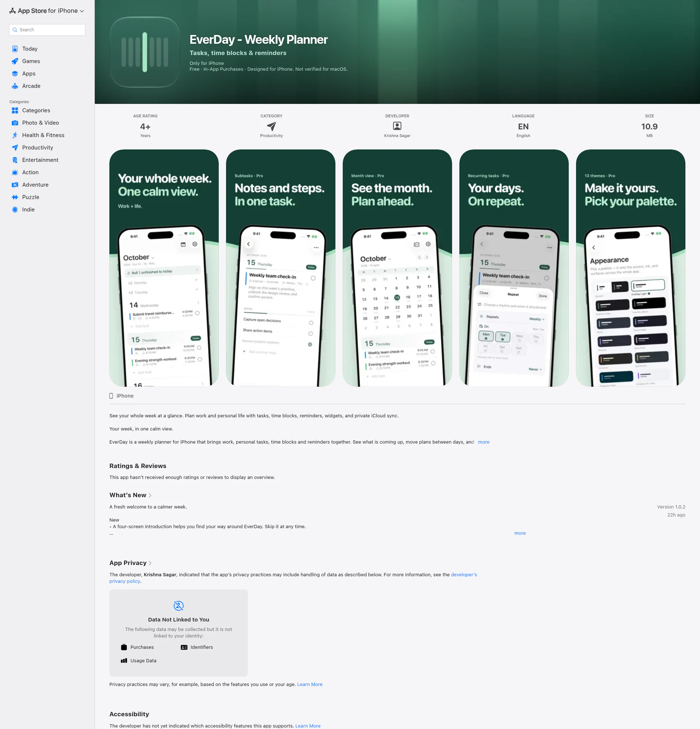Select the Photo & Video camera icon
This screenshot has width=700, height=729.
(15, 123)
